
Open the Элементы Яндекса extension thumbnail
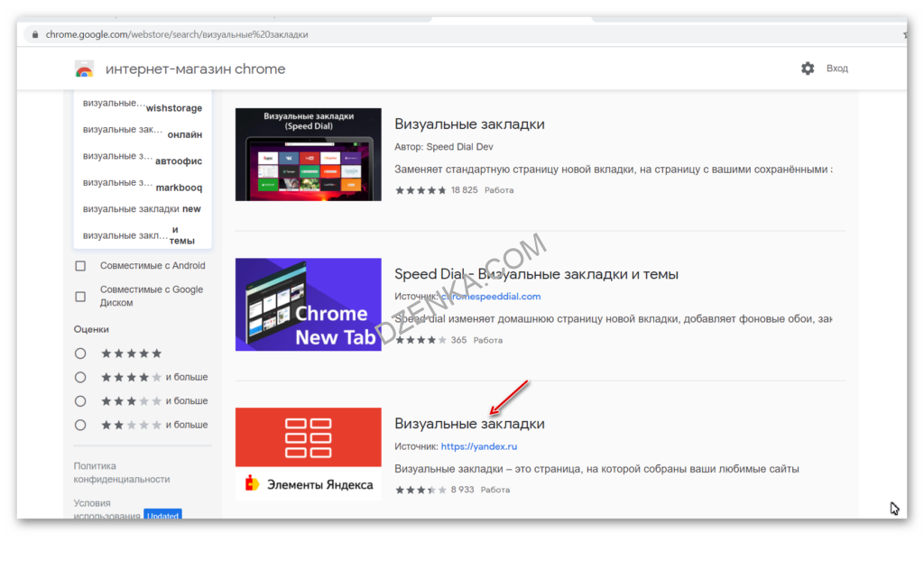pos(308,454)
